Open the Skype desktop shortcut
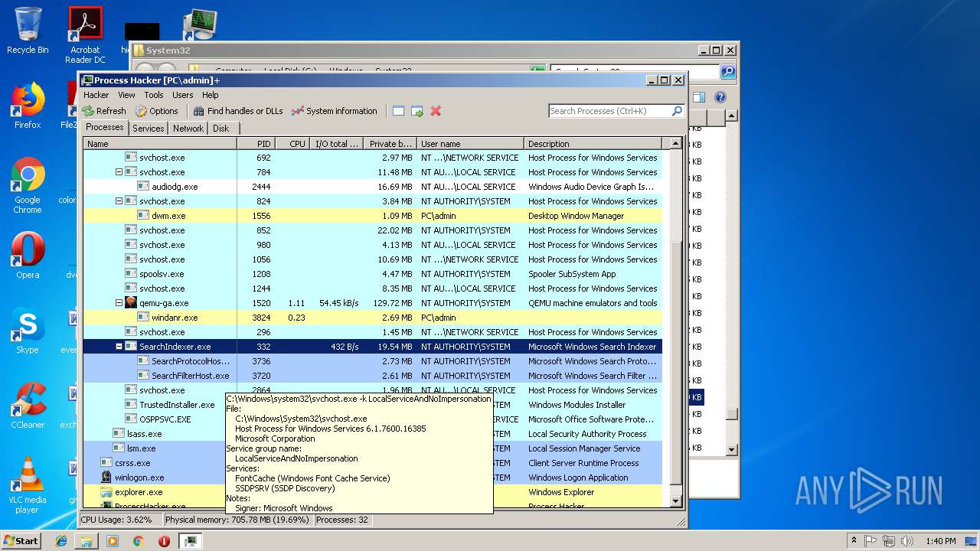This screenshot has width=980, height=551. coord(28,331)
